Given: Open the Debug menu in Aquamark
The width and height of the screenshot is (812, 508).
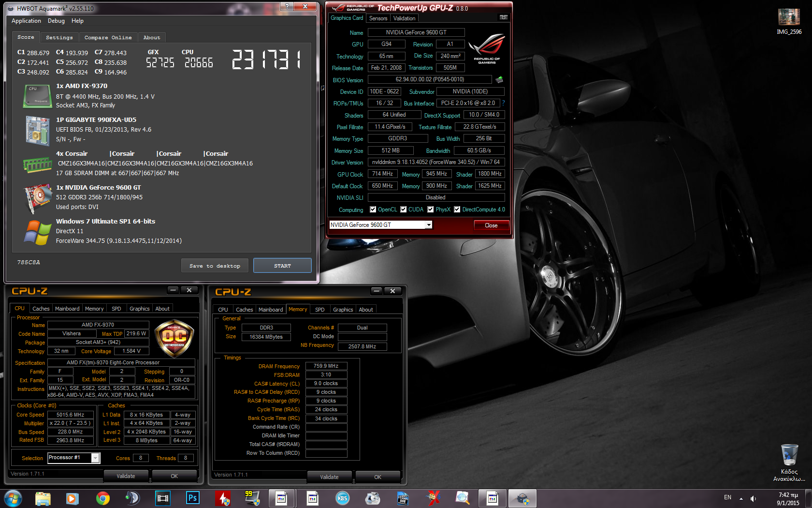Looking at the screenshot, I should pos(56,21).
